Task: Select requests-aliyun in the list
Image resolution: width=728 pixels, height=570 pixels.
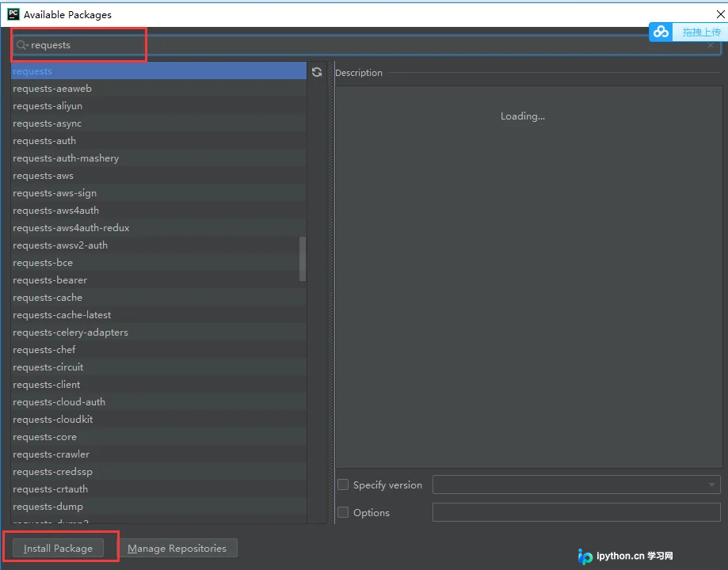Action: (158, 106)
